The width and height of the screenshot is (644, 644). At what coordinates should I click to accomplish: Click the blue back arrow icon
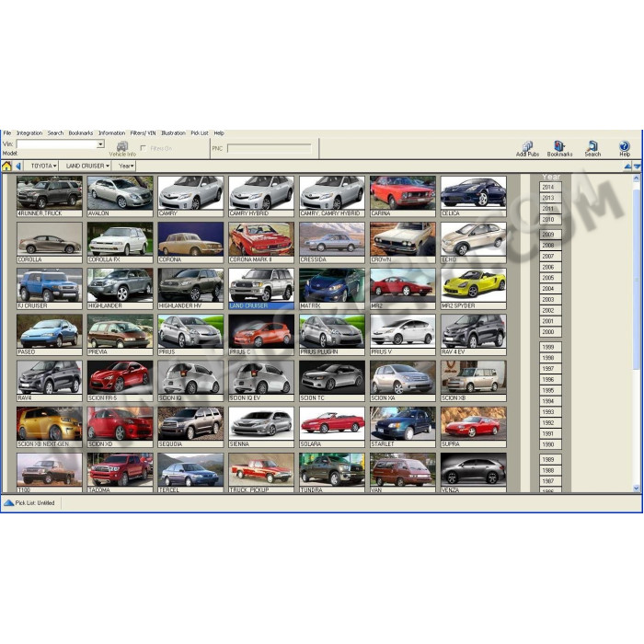tap(18, 166)
